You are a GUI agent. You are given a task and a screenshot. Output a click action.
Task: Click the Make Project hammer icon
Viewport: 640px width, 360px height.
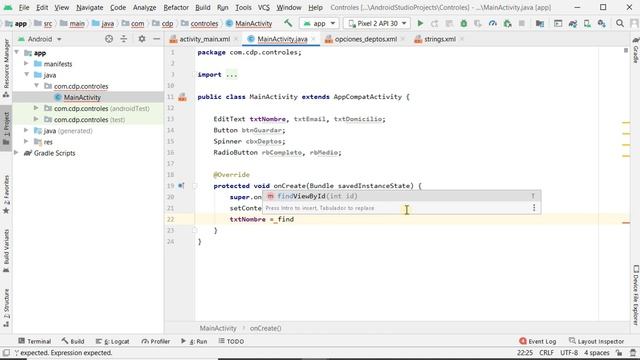(x=288, y=23)
